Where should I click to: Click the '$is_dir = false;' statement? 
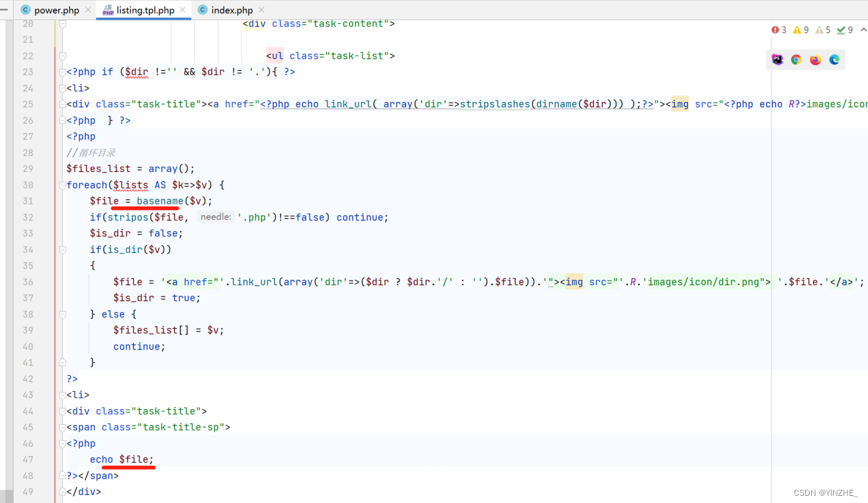coord(136,234)
